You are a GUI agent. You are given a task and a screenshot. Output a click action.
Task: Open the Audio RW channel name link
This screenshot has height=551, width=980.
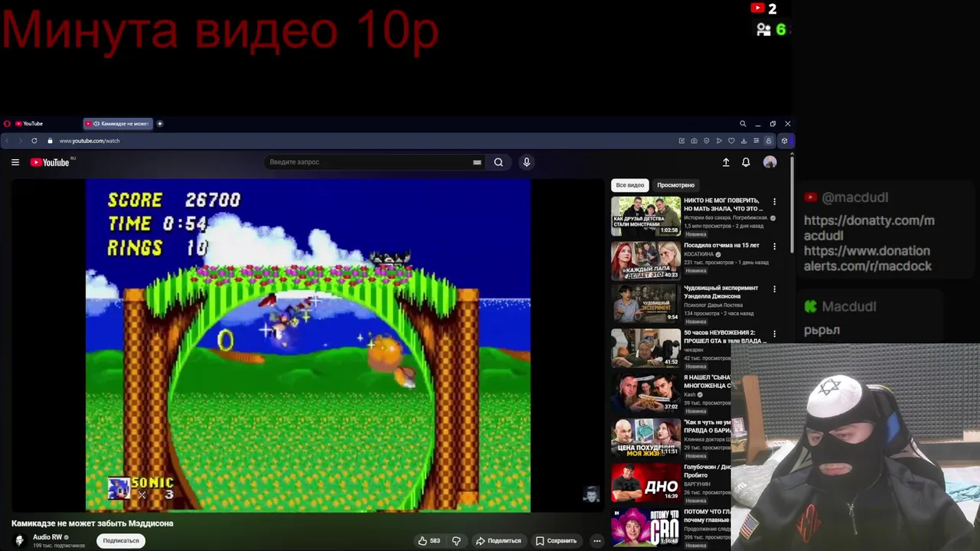coord(47,537)
